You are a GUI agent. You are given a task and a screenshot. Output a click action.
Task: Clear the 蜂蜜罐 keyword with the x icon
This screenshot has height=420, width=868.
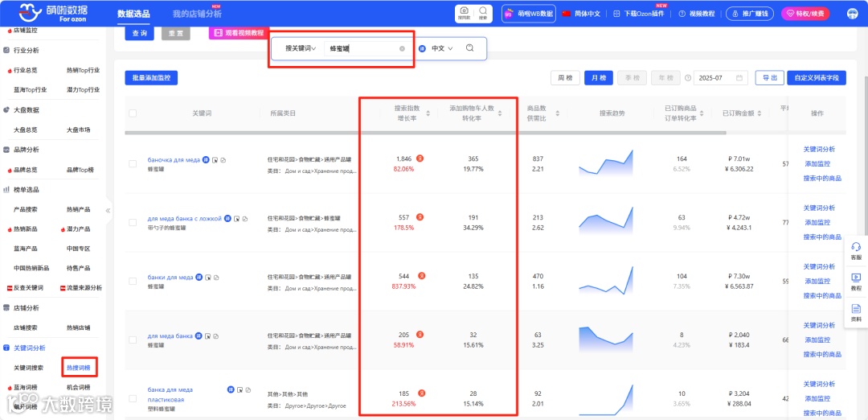point(402,49)
